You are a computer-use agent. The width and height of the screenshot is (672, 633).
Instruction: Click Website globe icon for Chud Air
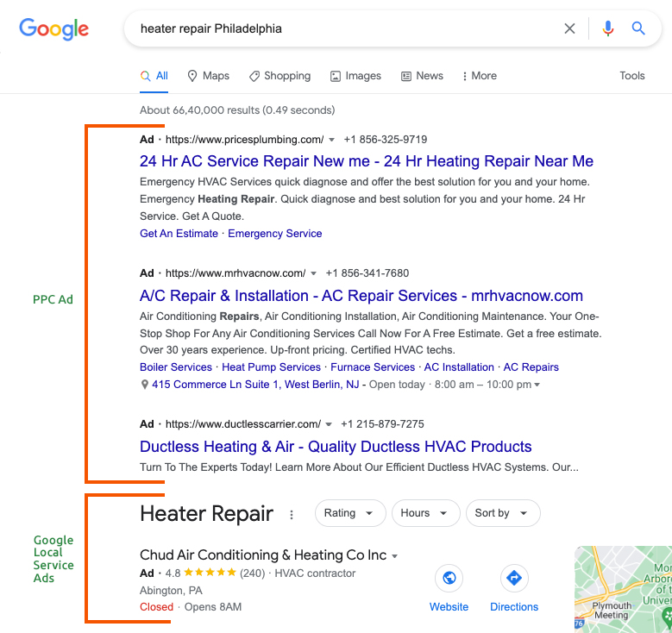click(x=449, y=578)
